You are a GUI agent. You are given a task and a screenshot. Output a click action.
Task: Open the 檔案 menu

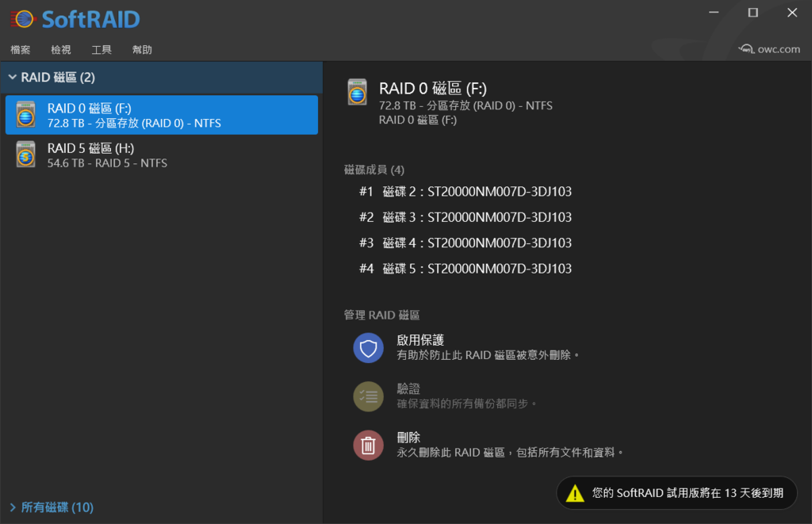click(20, 50)
